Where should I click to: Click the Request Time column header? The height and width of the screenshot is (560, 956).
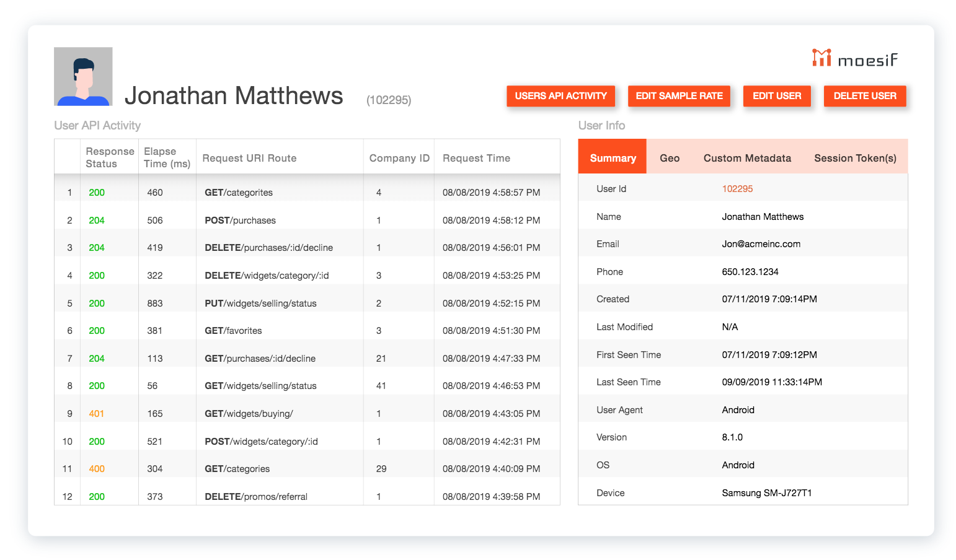tap(476, 158)
